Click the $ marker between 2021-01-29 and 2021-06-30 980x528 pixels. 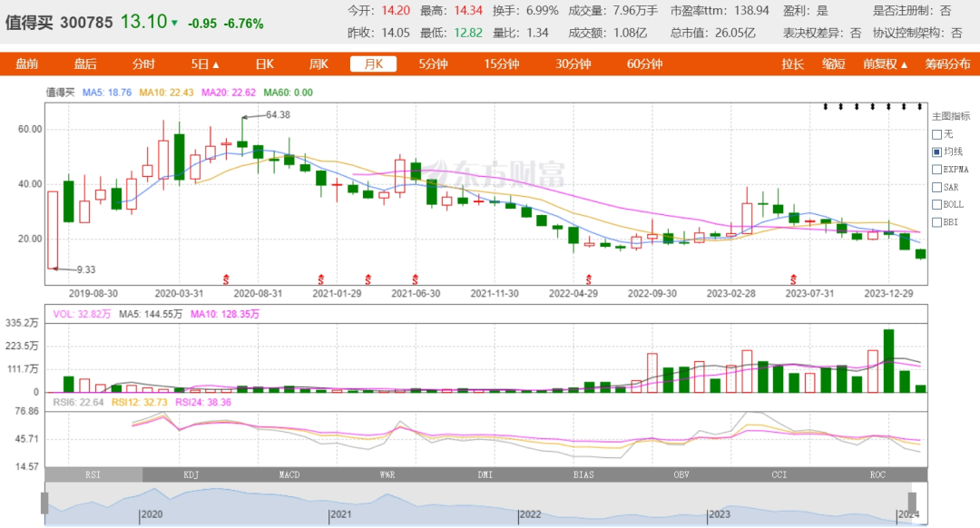[x=368, y=278]
